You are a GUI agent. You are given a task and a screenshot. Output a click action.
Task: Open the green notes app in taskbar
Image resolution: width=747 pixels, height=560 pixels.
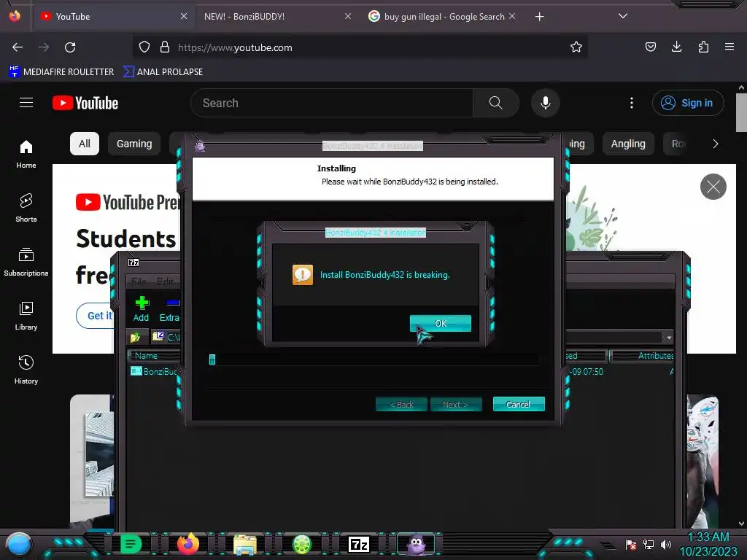point(131,544)
